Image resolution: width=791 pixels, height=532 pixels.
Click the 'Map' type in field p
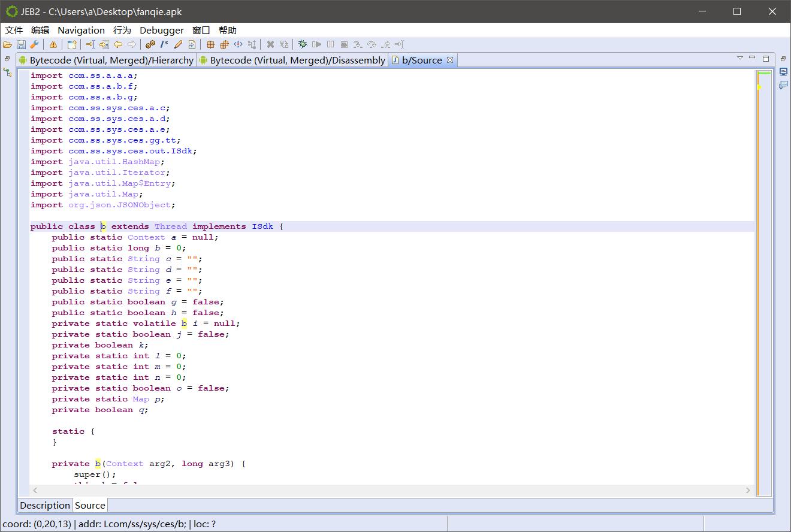[x=141, y=399]
